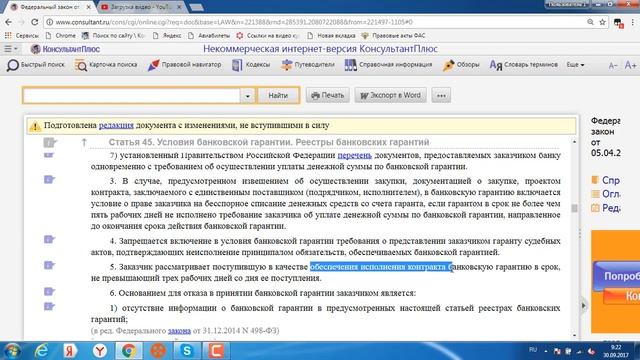Click the Найти button
The width and height of the screenshot is (640, 360).
click(278, 96)
